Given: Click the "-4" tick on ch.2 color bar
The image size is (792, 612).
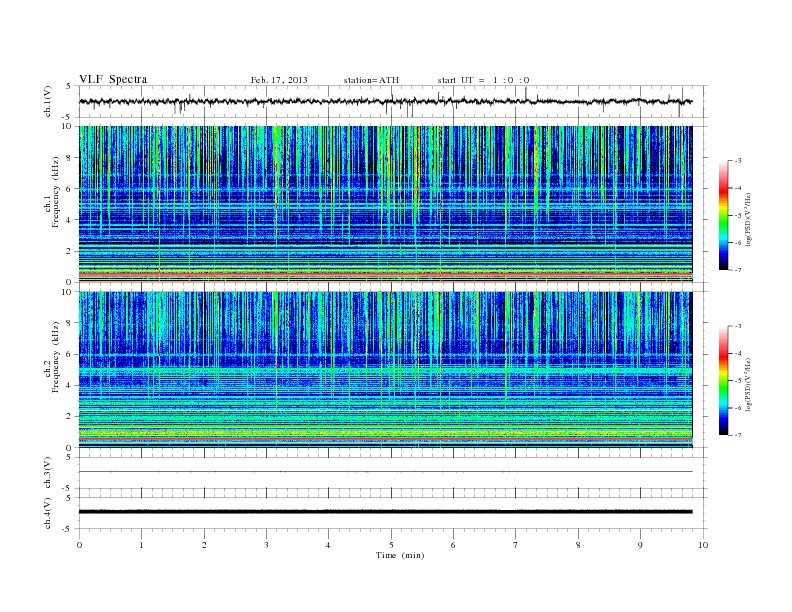Looking at the screenshot, I should click(737, 353).
